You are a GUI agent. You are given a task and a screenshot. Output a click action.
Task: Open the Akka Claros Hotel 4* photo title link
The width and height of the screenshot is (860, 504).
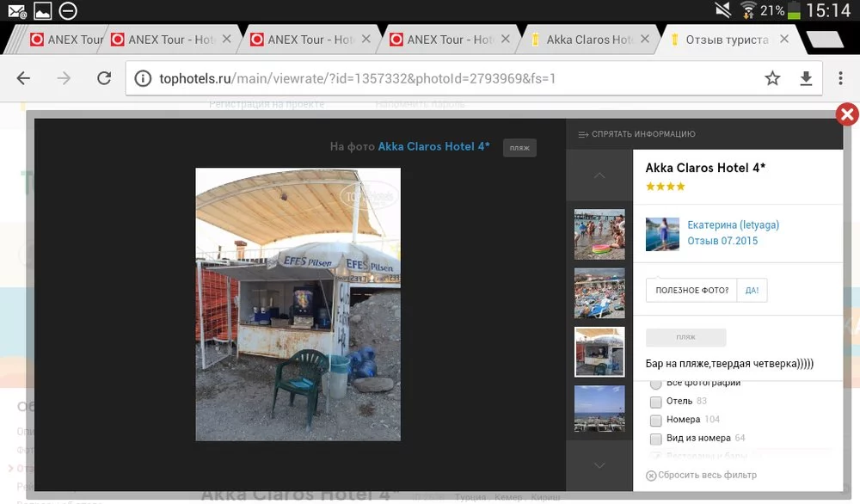(433, 146)
